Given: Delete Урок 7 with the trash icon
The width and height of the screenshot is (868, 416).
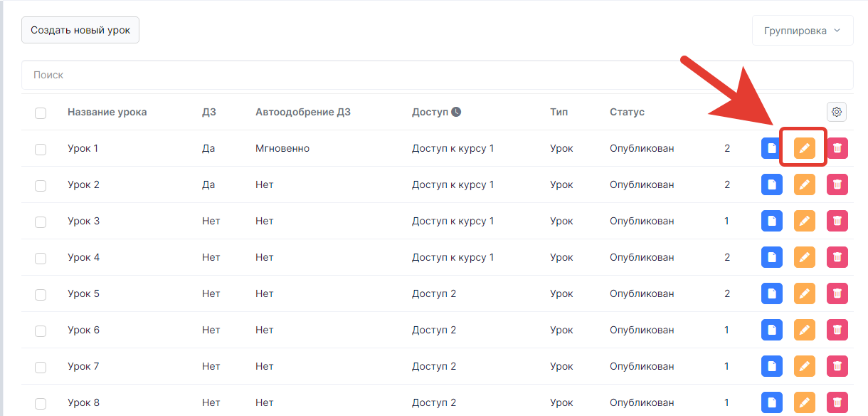Looking at the screenshot, I should click(x=837, y=366).
